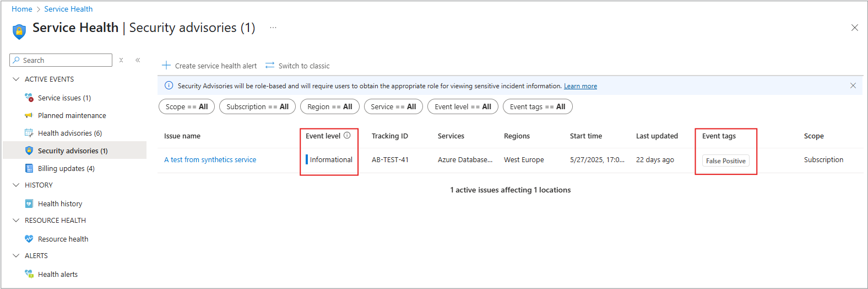Sort by Services column
Screen dimensions: 868x289
click(x=451, y=136)
